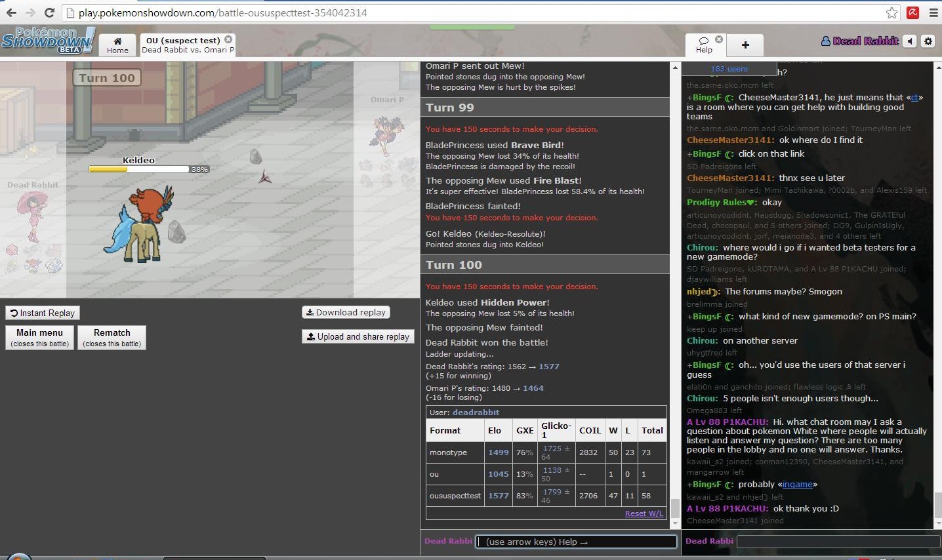Viewport: 942px width, 560px height.
Task: Click the Reset W/L link
Action: [x=643, y=513]
